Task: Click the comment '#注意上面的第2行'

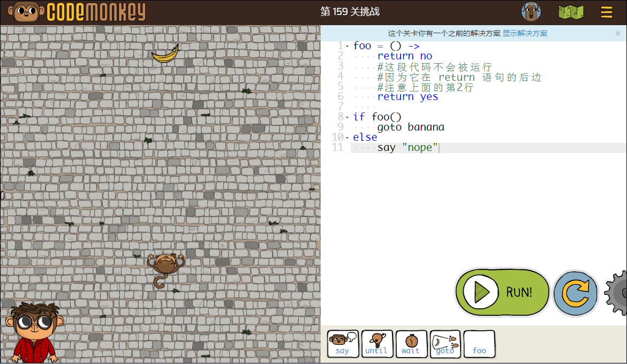Action: point(426,87)
